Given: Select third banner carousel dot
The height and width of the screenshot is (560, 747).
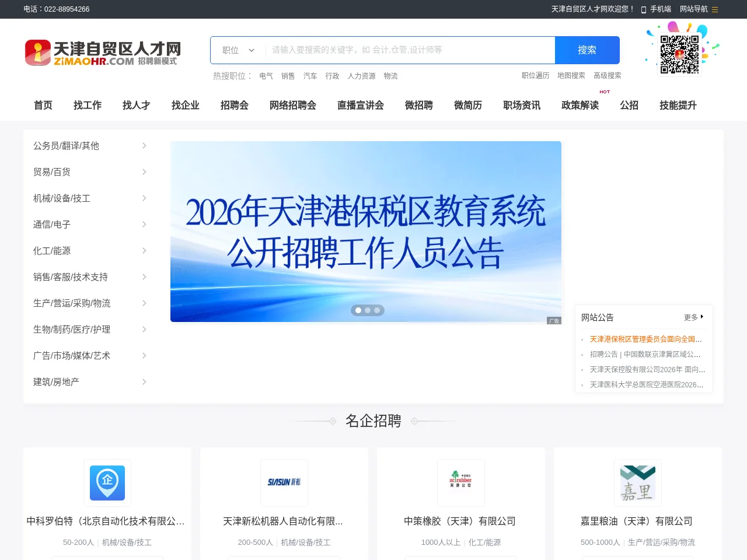Looking at the screenshot, I should (x=377, y=310).
